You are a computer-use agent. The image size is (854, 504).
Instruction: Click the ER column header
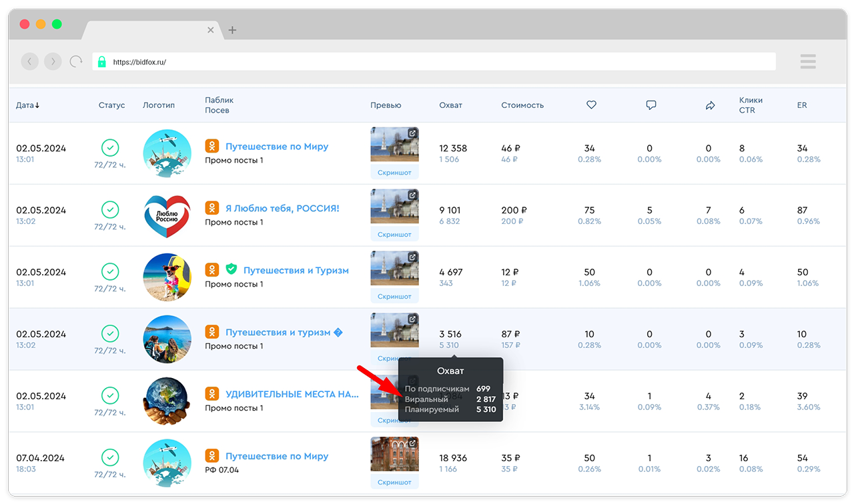tap(802, 105)
